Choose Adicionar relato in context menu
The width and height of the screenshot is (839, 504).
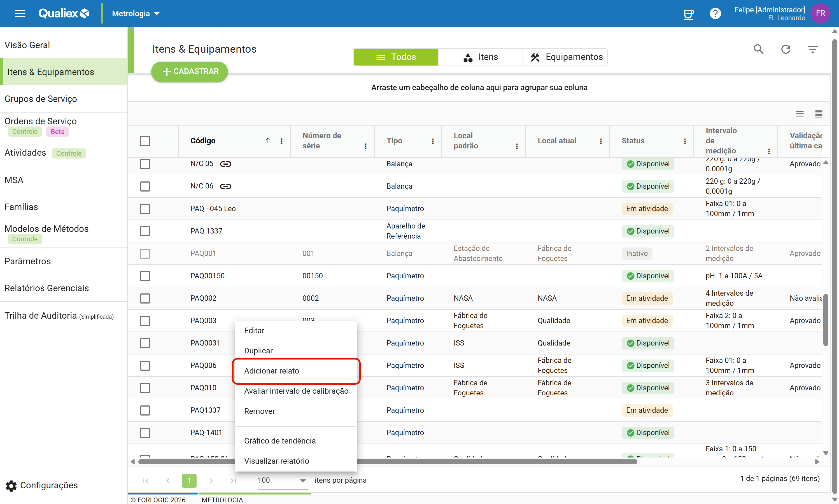tap(296, 371)
